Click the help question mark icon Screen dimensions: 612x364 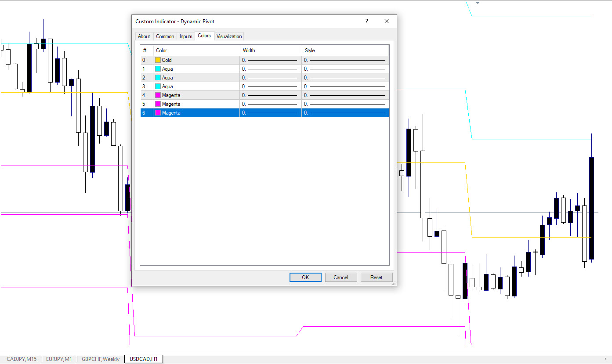(x=367, y=21)
